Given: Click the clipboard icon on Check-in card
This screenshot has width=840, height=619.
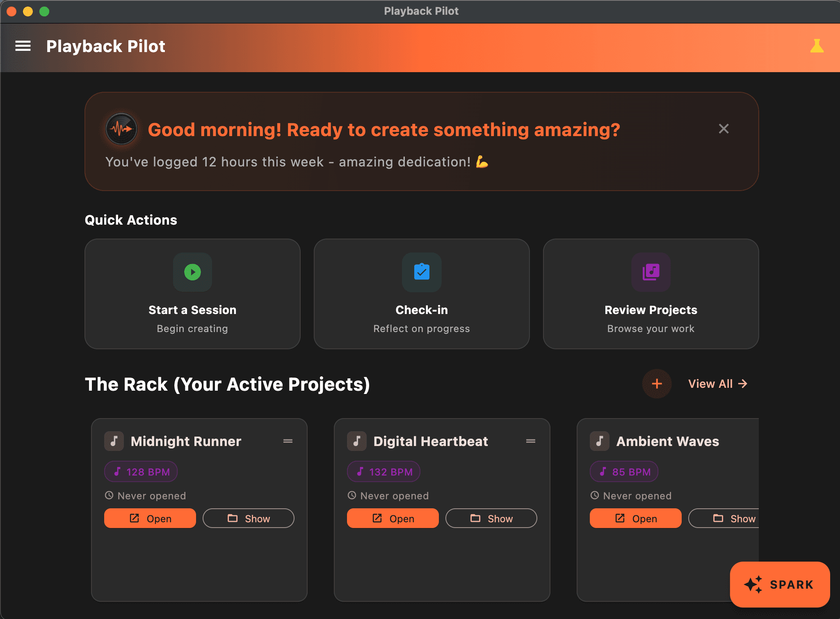Looking at the screenshot, I should coord(422,272).
